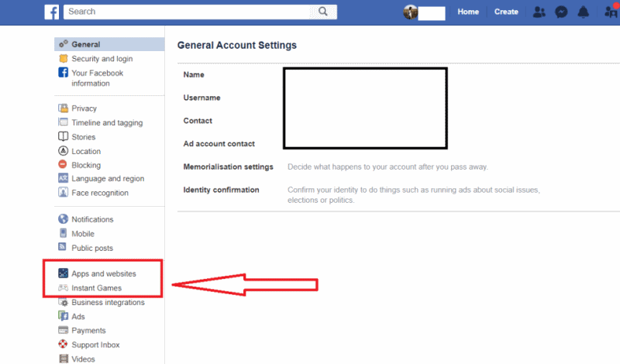The image size is (620, 364).
Task: Click the General gears icon
Action: pos(64,44)
